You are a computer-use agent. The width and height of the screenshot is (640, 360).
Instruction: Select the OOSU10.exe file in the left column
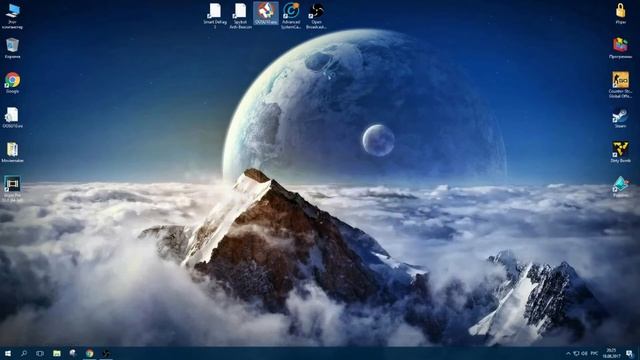coord(12,118)
